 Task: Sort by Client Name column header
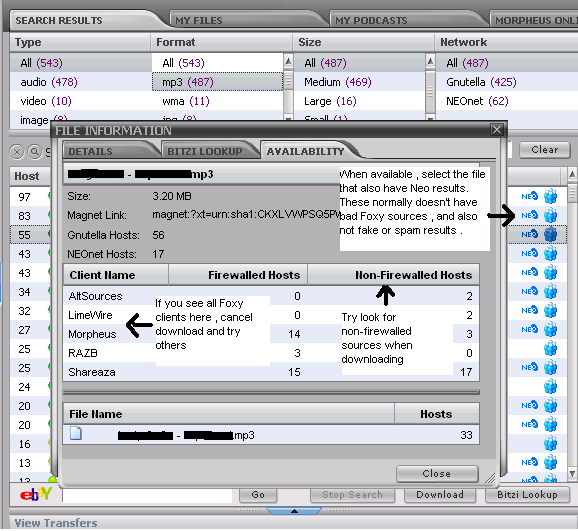click(x=116, y=275)
